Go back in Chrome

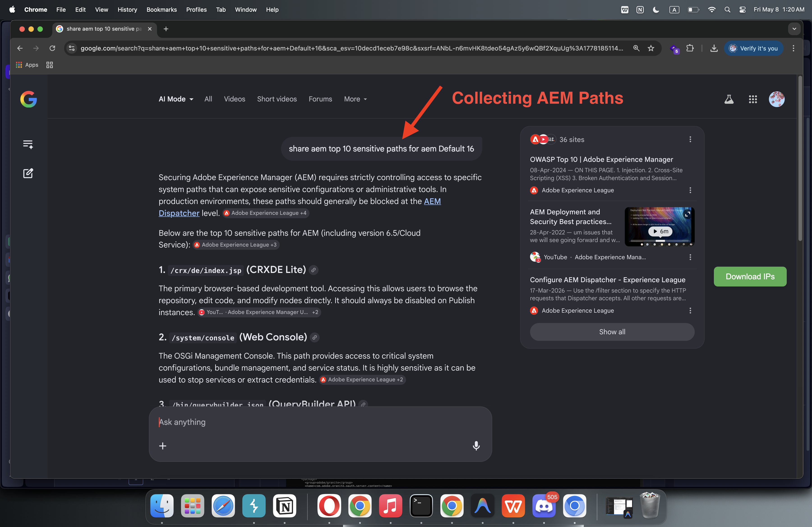point(20,48)
